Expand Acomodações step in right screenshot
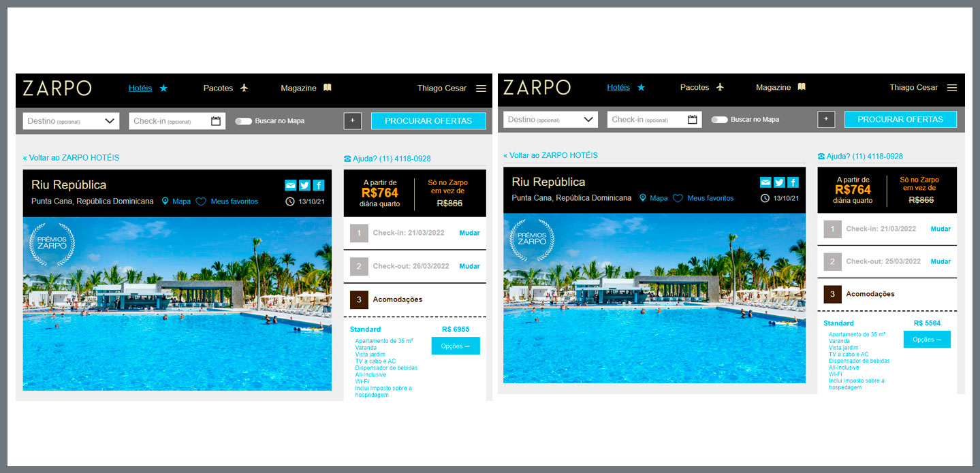The image size is (980, 473). [887, 294]
